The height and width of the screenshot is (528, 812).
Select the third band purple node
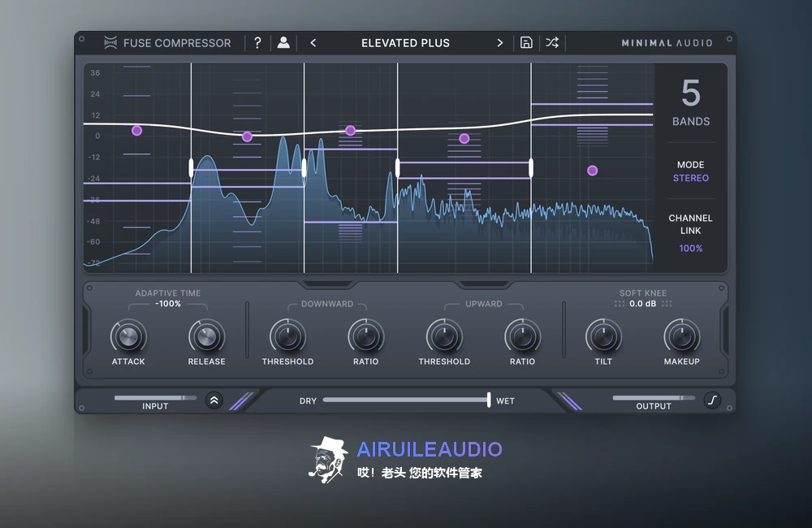point(351,130)
